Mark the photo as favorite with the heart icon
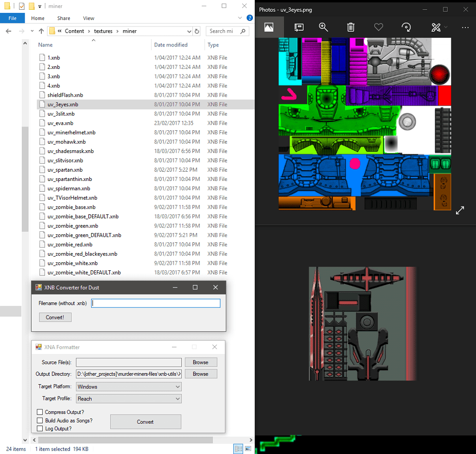 click(x=378, y=27)
